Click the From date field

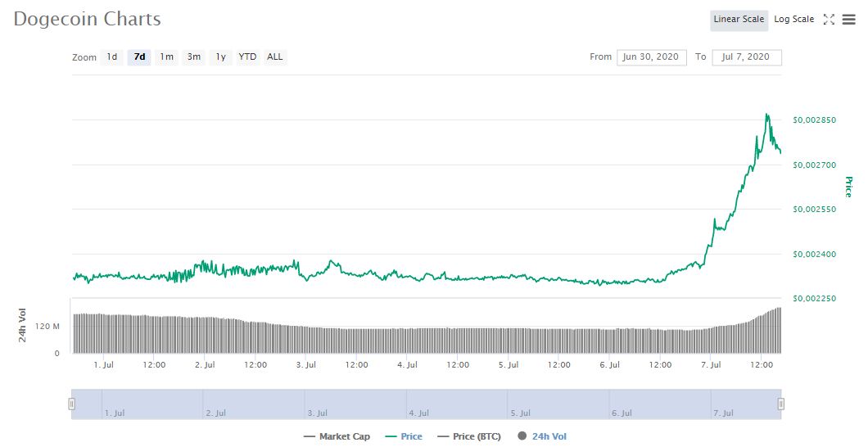coord(651,57)
